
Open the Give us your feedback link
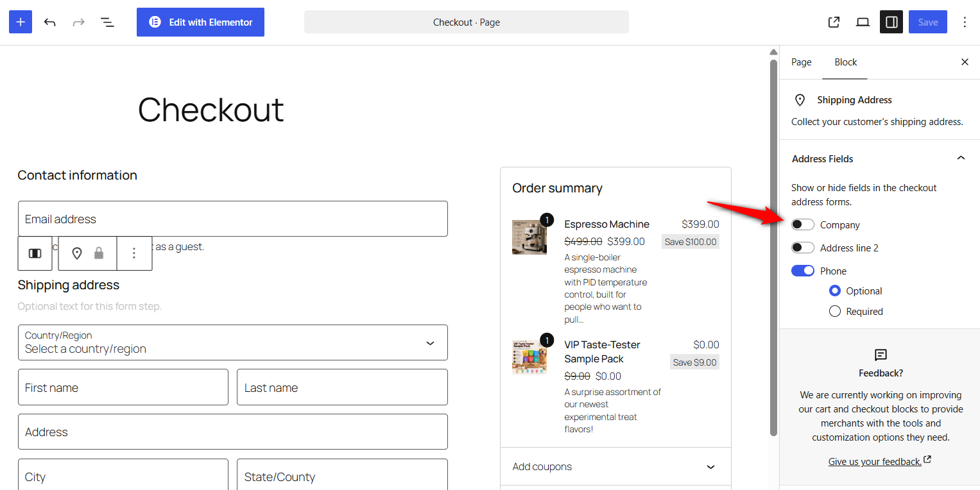880,461
